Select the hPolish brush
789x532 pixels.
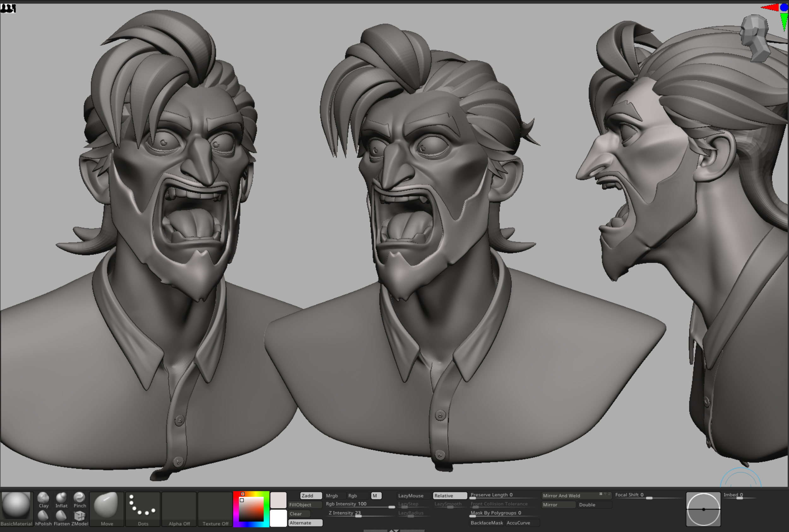click(x=44, y=518)
